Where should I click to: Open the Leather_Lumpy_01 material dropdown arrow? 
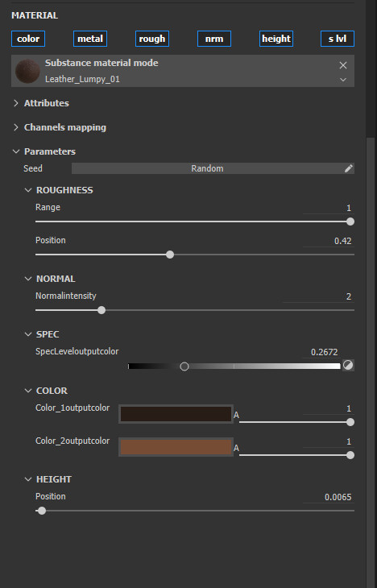(x=343, y=80)
